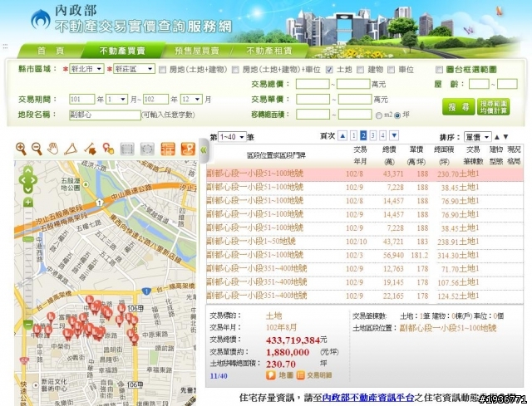Select the map zoom-in magnifier tool
This screenshot has height=406, width=532.
click(21, 149)
